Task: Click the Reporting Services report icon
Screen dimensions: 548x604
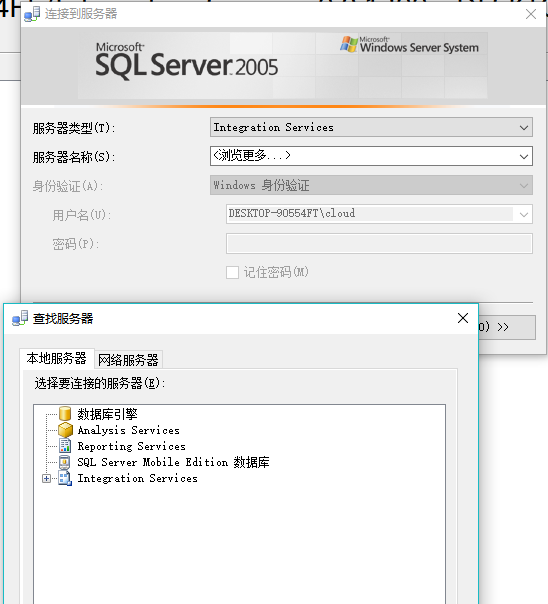Action: coord(65,446)
